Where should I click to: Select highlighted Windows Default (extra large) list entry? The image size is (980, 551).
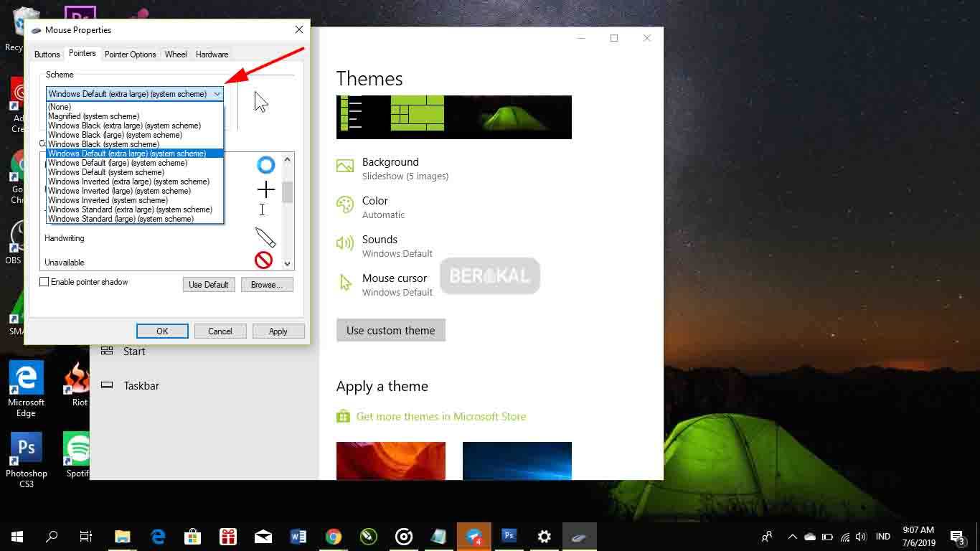pos(135,154)
